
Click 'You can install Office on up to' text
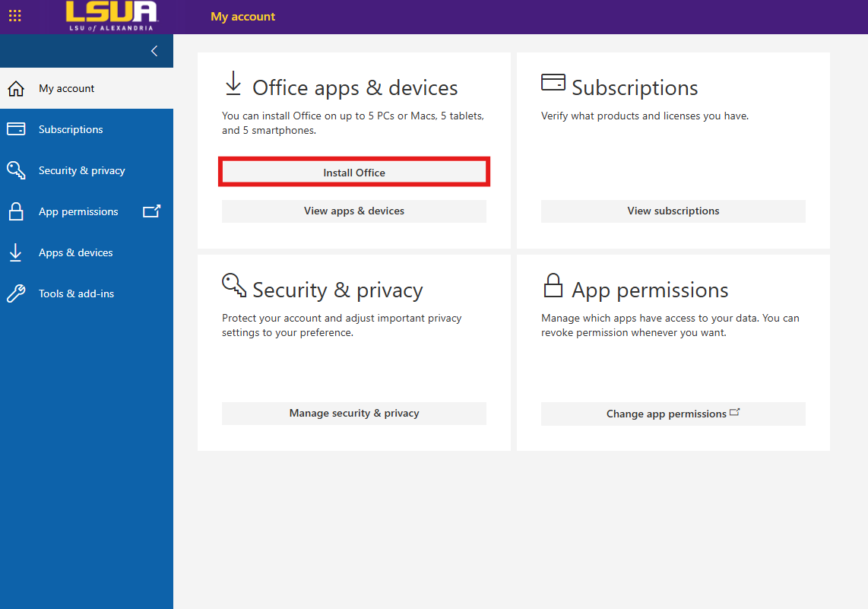click(353, 123)
